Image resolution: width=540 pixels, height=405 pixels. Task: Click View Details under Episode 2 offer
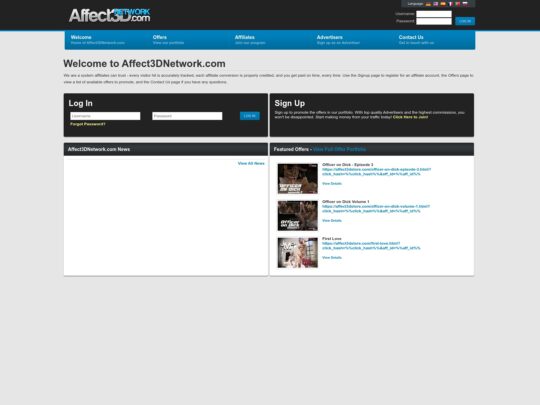tap(332, 184)
